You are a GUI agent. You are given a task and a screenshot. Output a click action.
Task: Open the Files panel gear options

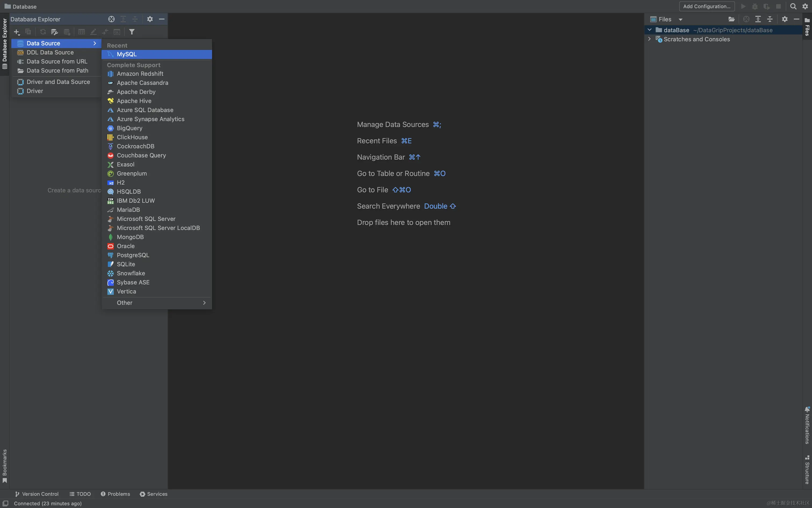(785, 19)
